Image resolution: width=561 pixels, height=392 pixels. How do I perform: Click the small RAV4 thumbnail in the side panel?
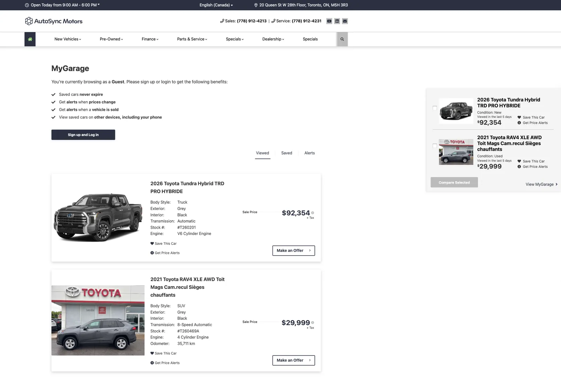coord(456,152)
